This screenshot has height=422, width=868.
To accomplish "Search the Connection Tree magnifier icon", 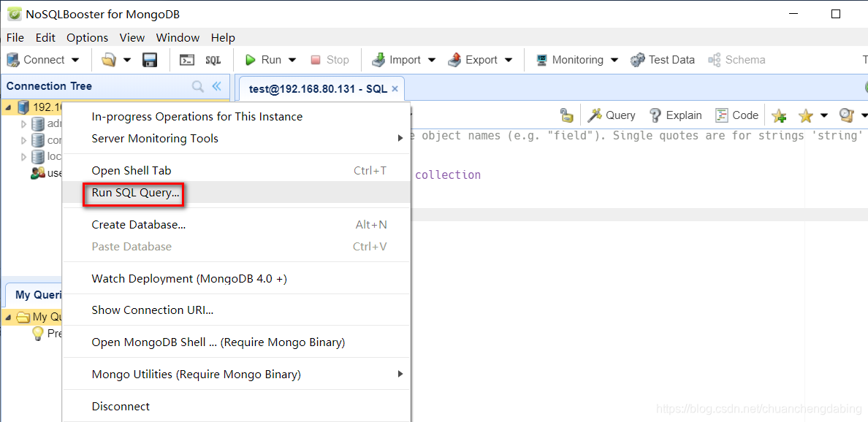I will tap(197, 86).
